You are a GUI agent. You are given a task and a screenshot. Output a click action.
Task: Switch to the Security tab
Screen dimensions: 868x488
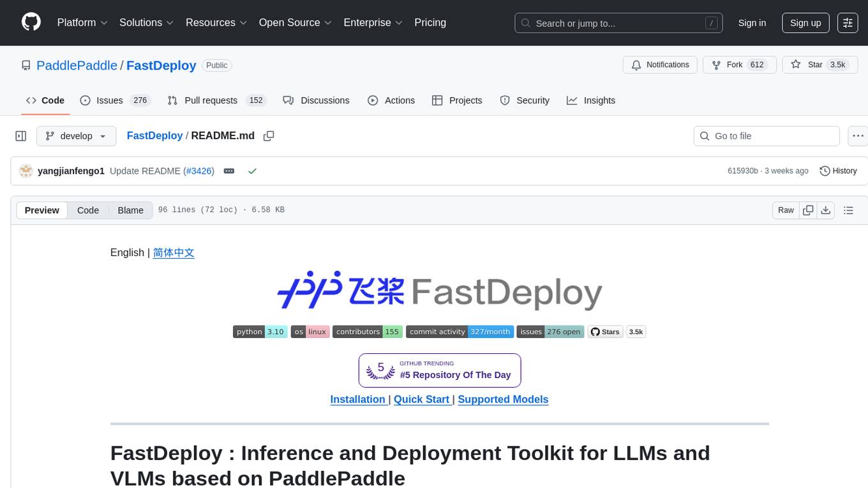(x=525, y=100)
